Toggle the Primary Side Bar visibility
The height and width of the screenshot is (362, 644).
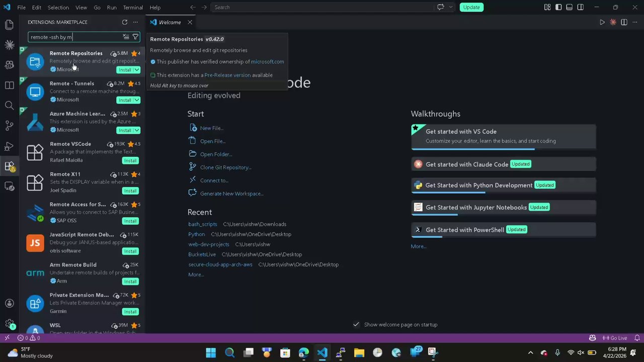tap(558, 7)
